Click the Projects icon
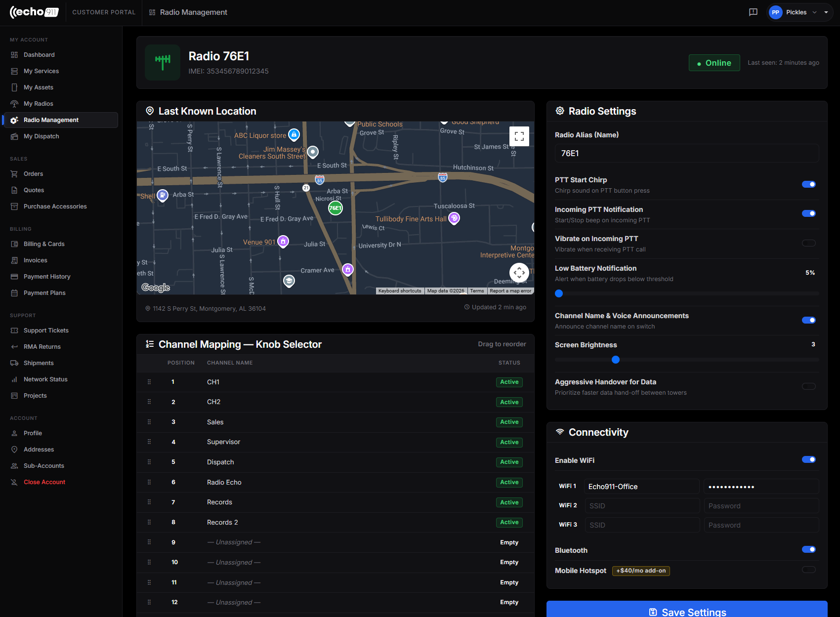 coord(14,396)
